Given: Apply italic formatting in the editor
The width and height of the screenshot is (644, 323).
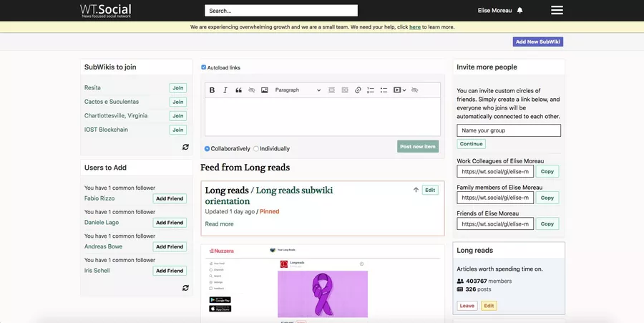Looking at the screenshot, I should coord(225,90).
